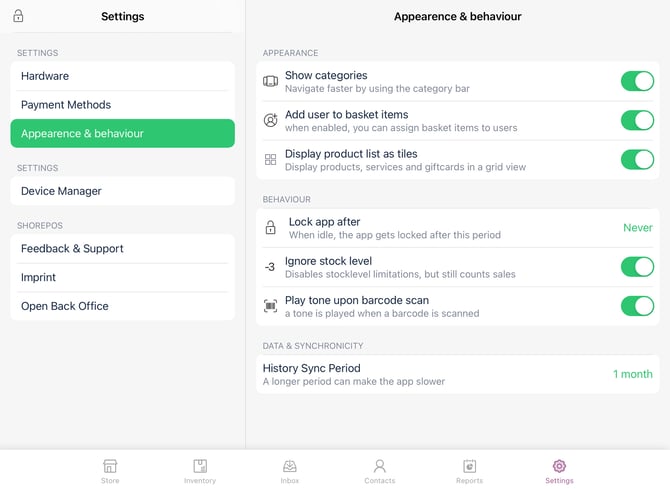Select Payment Methods in sidebar
Viewport: 670px width, 489px height.
coord(122,105)
